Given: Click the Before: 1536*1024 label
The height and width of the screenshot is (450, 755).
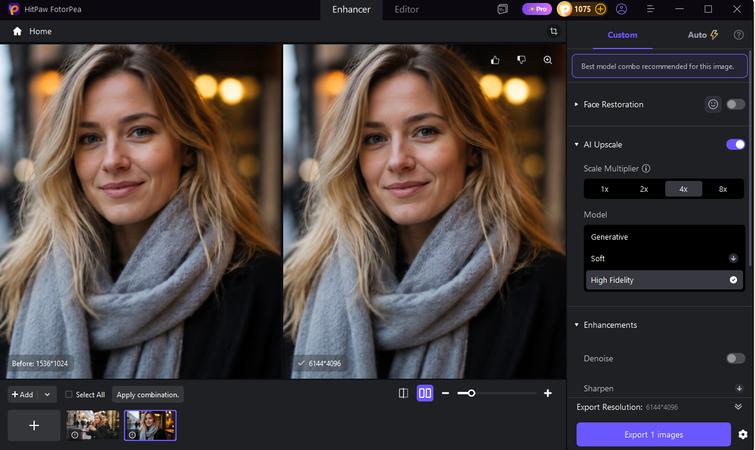Looking at the screenshot, I should tap(40, 363).
